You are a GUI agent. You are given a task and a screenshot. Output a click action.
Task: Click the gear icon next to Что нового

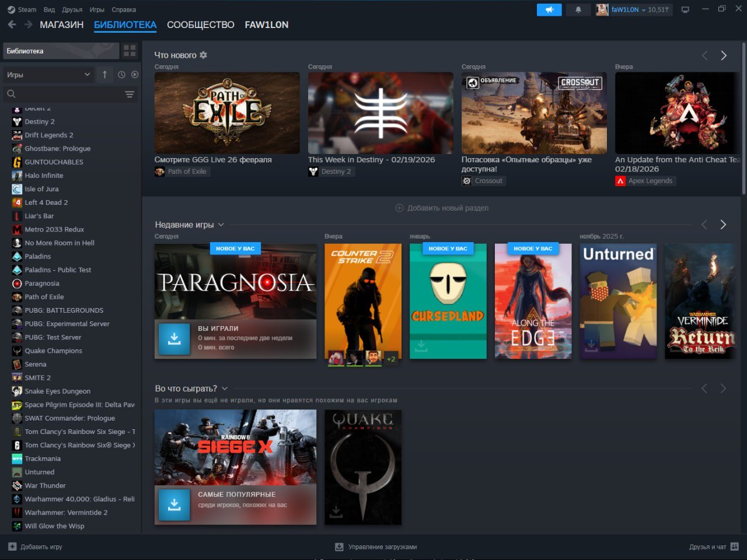(x=204, y=55)
